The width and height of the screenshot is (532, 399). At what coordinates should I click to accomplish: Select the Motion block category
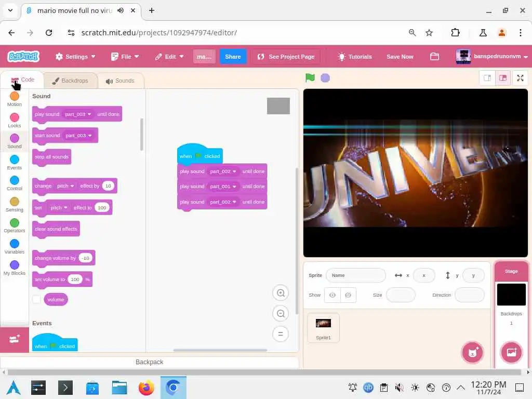(x=14, y=99)
